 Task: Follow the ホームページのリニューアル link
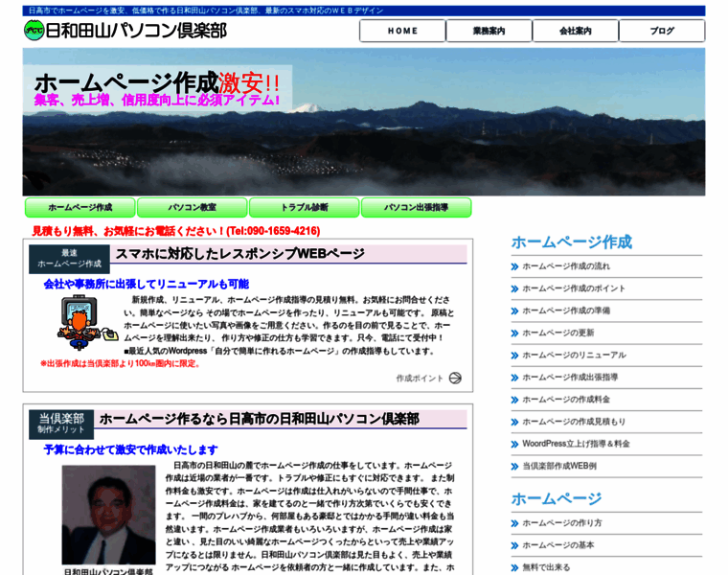coord(573,355)
